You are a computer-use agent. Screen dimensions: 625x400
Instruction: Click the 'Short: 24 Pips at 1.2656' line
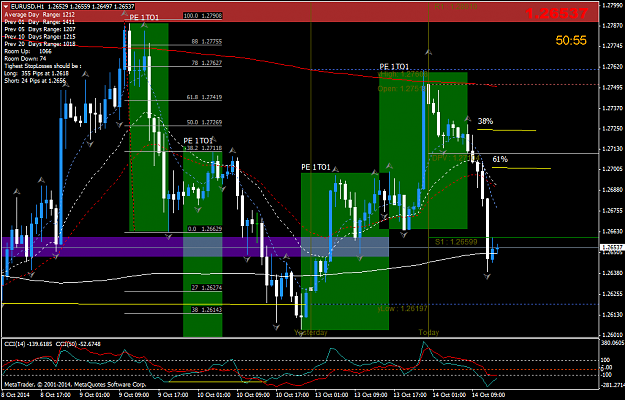(x=36, y=80)
